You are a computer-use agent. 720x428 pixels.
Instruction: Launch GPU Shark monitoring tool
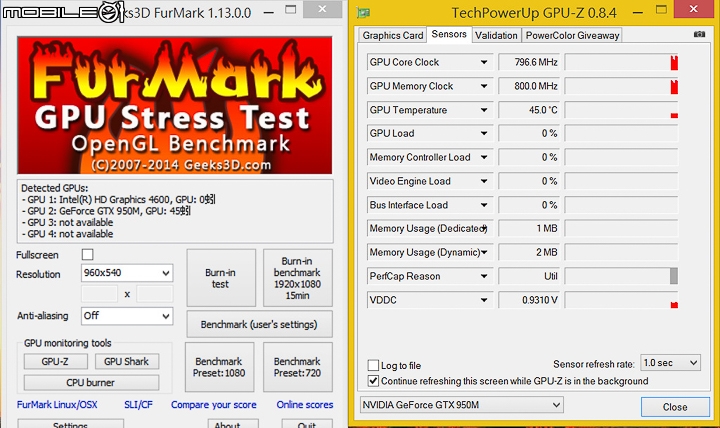click(127, 361)
